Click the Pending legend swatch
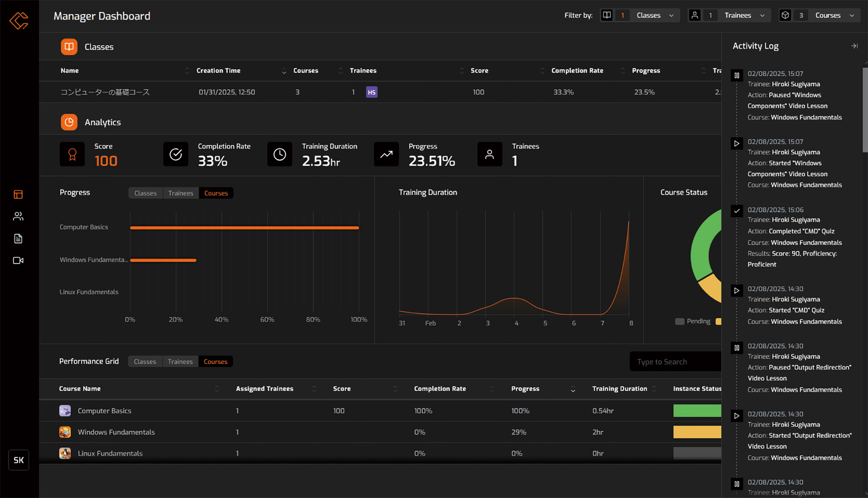868x498 pixels. [x=680, y=321]
